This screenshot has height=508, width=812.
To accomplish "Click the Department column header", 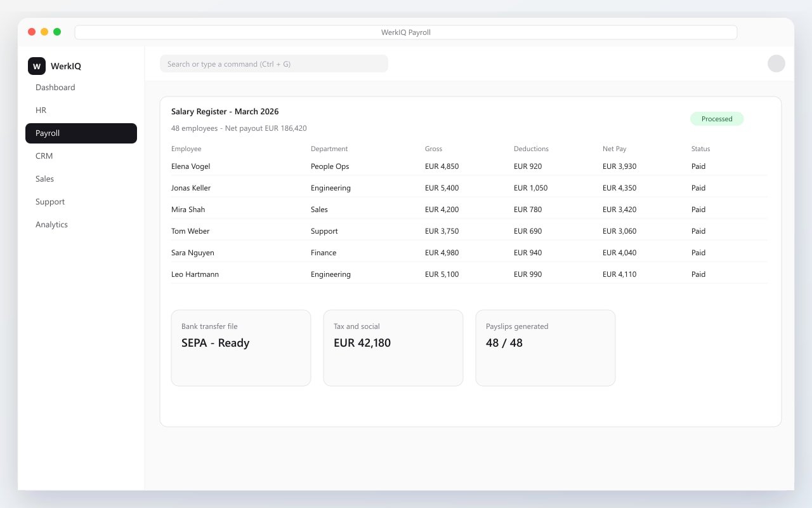I will [x=329, y=149].
